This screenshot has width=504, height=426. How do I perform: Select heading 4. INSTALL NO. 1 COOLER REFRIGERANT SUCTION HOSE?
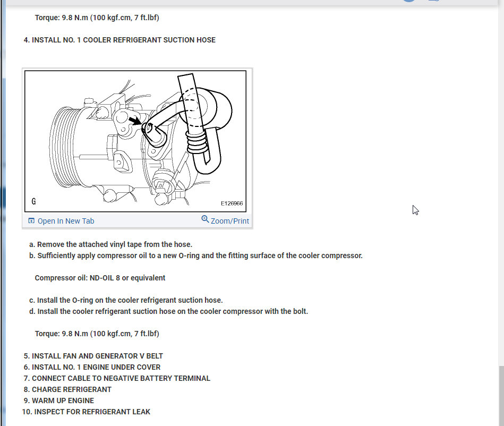click(x=119, y=40)
